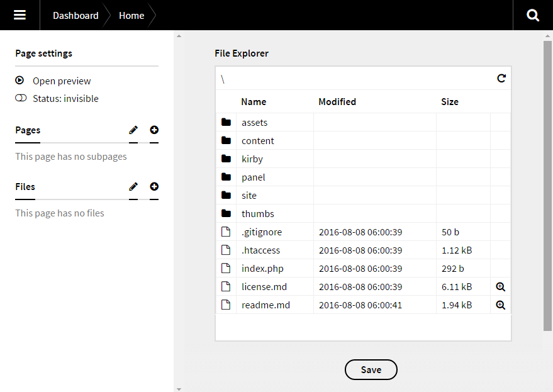This screenshot has width=553, height=392.
Task: Open the kirby folder
Action: click(x=252, y=159)
